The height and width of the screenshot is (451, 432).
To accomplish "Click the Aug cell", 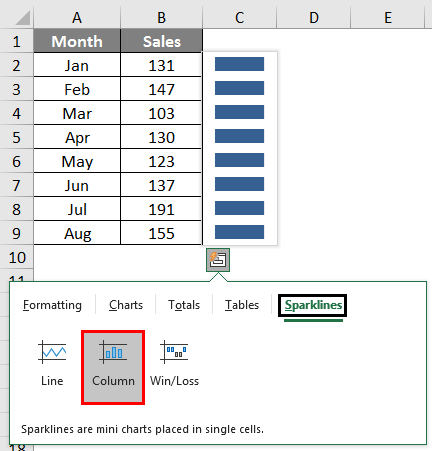I will 77,233.
